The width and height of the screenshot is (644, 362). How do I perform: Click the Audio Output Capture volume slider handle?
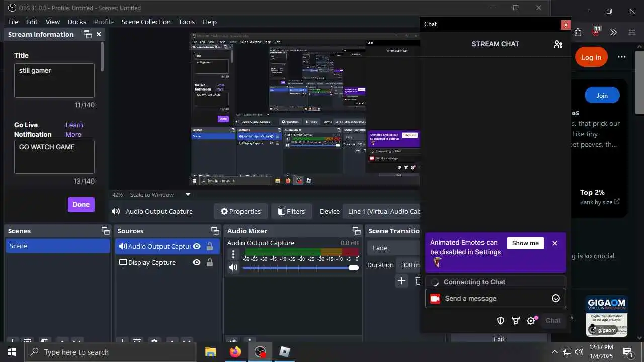pyautogui.click(x=354, y=268)
